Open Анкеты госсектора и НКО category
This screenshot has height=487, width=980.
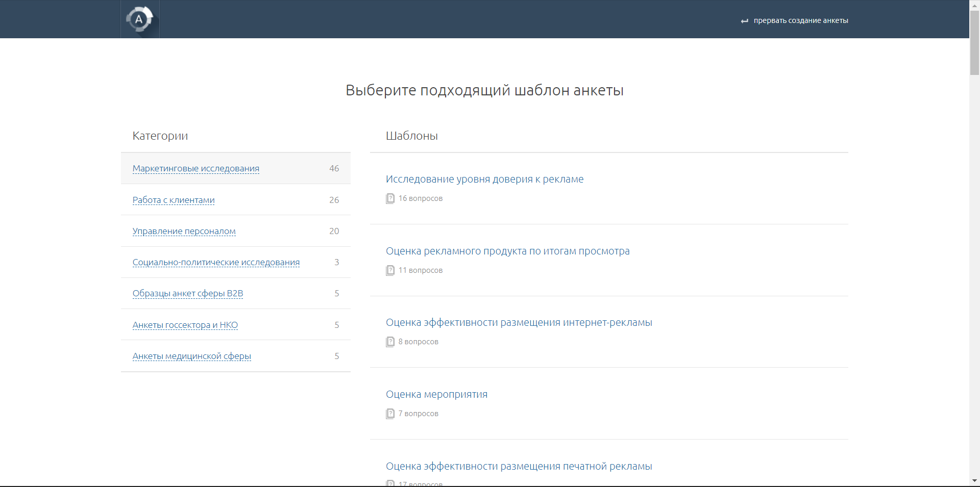click(x=185, y=325)
